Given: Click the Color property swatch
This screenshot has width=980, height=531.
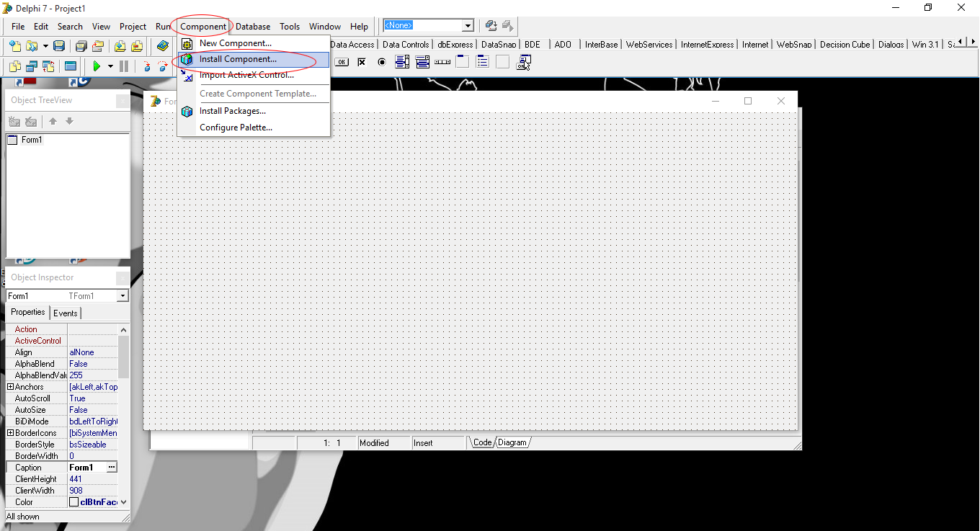Looking at the screenshot, I should 73,502.
